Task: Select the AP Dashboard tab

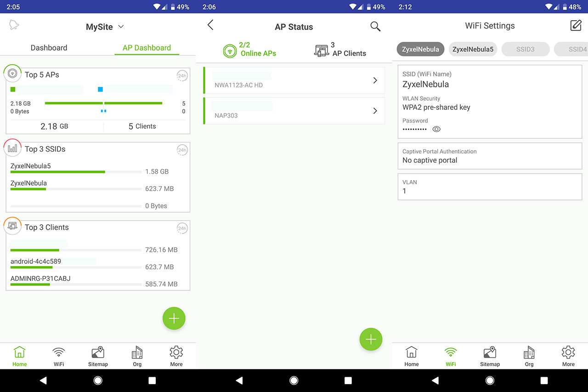Action: 147,48
